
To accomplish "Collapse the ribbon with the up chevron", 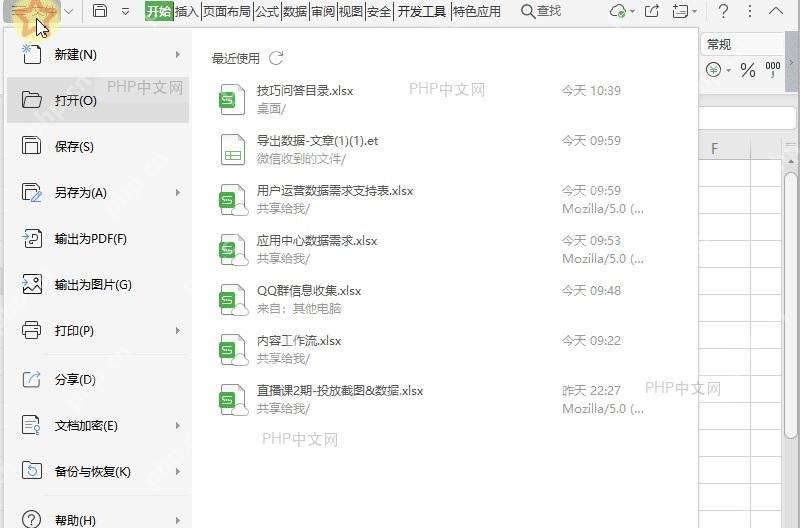I will pyautogui.click(x=776, y=11).
